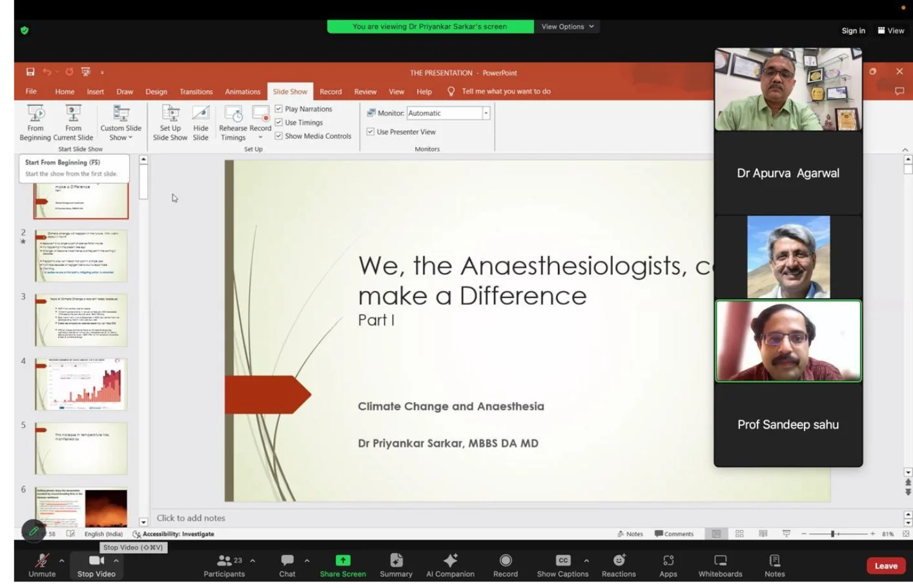Expand the Record dropdown in ribbon

pos(260,137)
